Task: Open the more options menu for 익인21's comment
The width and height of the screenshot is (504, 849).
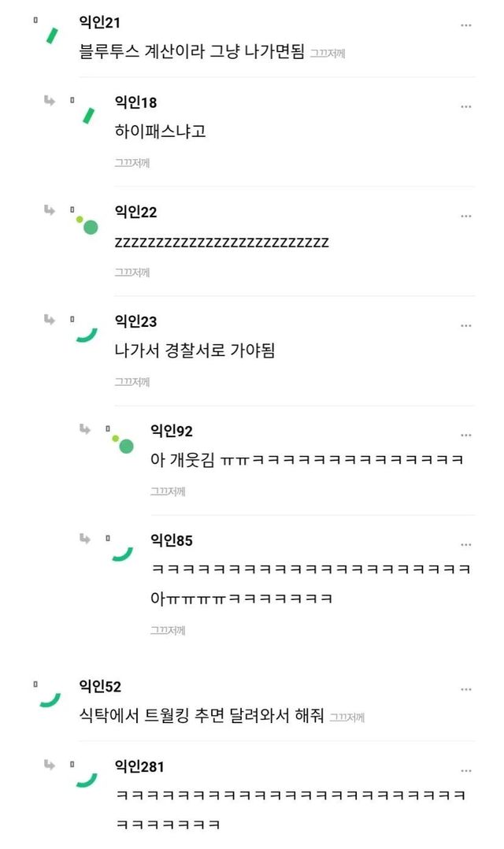Action: (466, 25)
